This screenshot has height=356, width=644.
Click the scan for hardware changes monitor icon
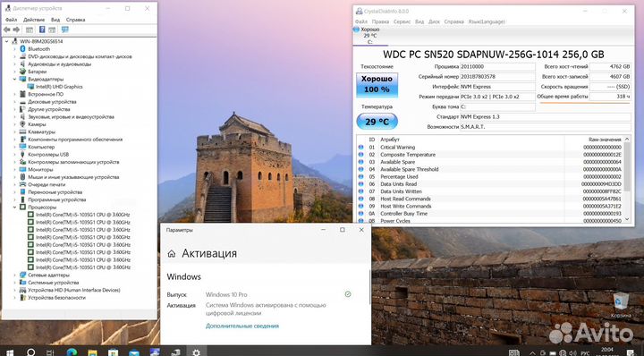[x=65, y=30]
